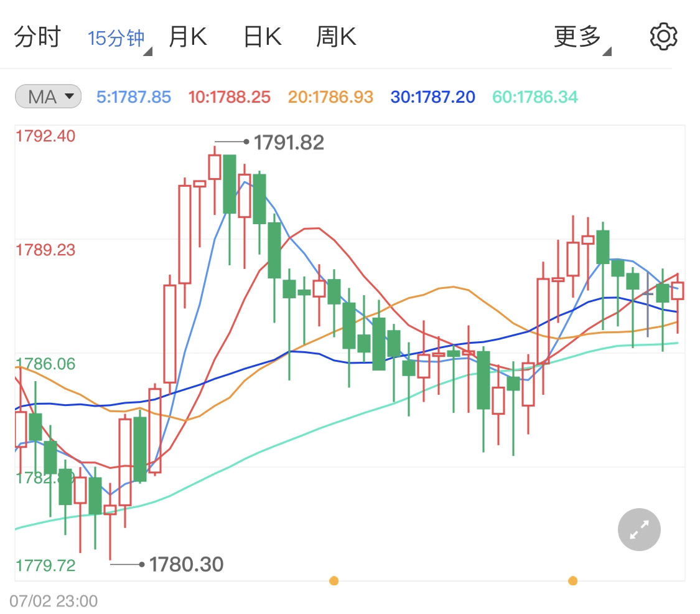Viewport: 700px width, 614px height.
Task: Switch to the 日K tab
Action: pyautogui.click(x=263, y=37)
